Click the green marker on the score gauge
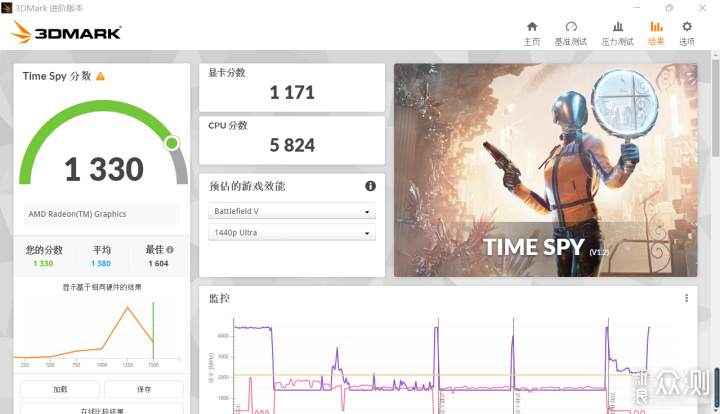This screenshot has height=414, width=720. click(x=172, y=143)
